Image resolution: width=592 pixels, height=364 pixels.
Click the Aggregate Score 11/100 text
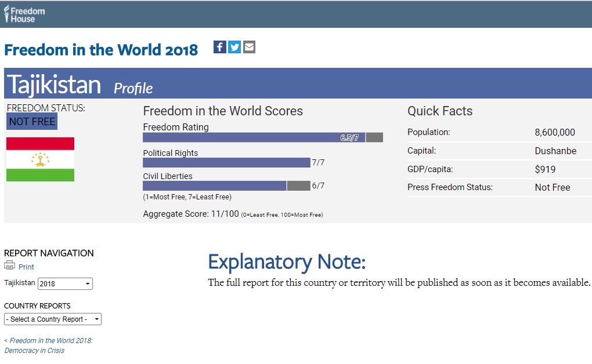[x=191, y=214]
